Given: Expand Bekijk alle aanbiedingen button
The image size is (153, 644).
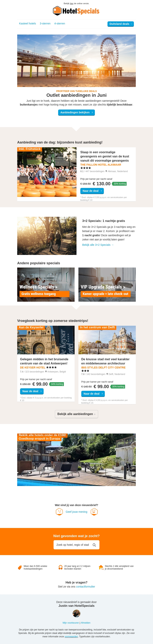Looking at the screenshot, I should click(x=76, y=414).
